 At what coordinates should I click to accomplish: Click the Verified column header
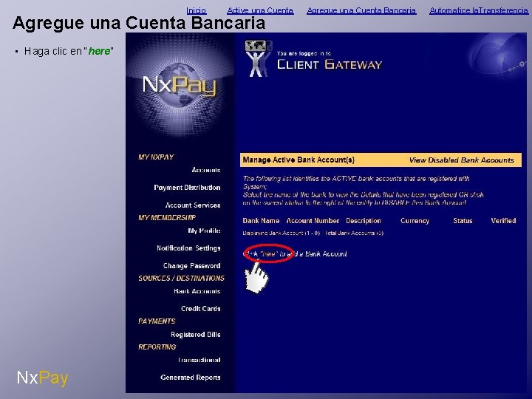pyautogui.click(x=503, y=221)
